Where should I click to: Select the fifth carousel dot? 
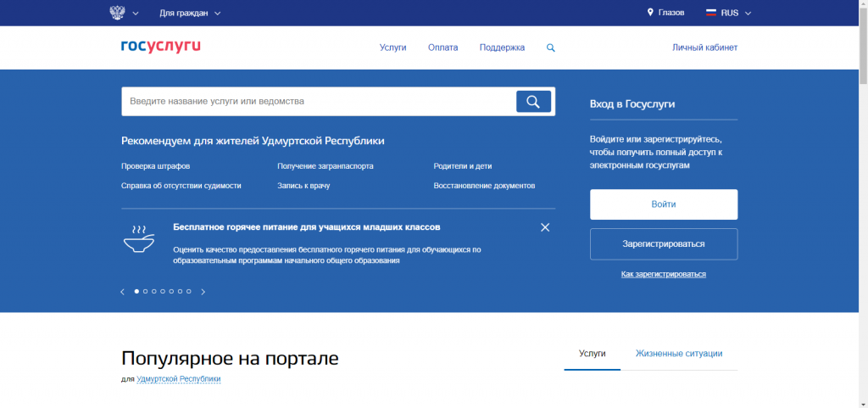[171, 291]
